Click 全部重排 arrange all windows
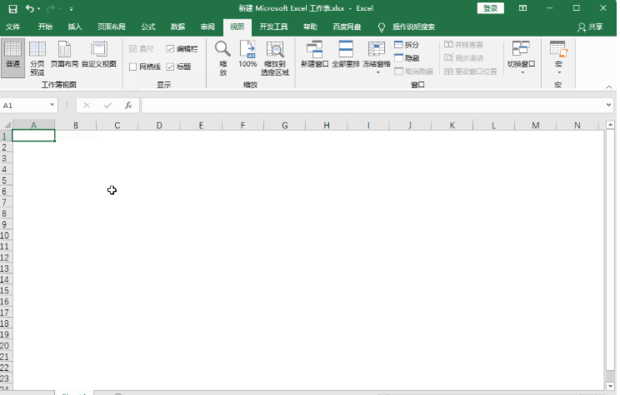Viewport: 620px width, 395px height. click(x=346, y=54)
